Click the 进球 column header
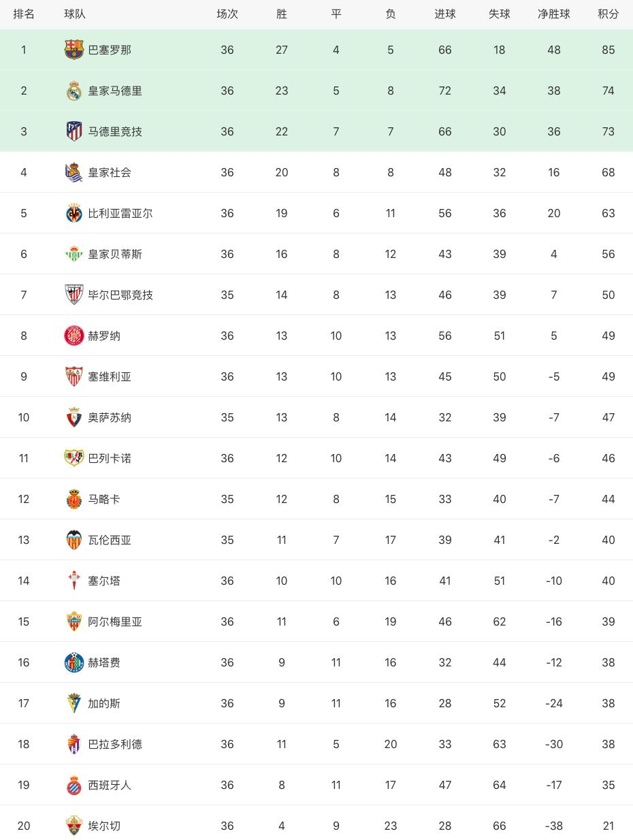The image size is (633, 840). [x=444, y=14]
